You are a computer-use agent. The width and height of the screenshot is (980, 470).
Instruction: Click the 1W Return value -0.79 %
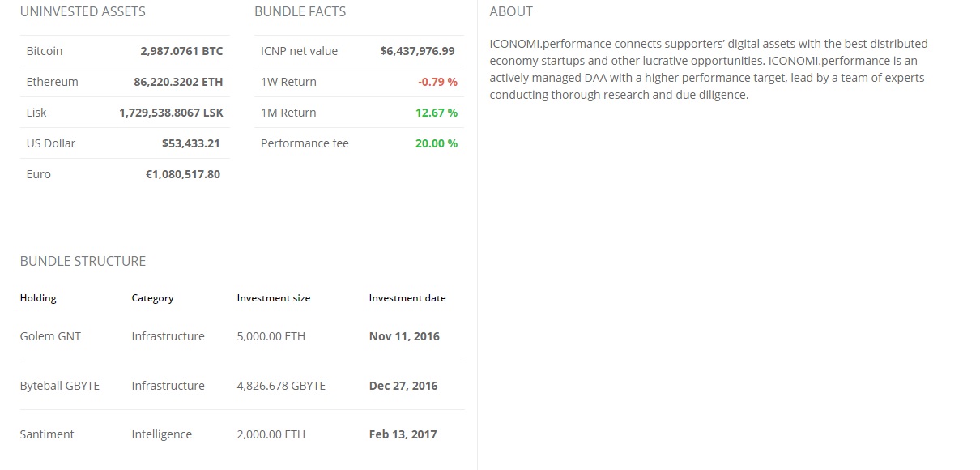[x=437, y=82]
